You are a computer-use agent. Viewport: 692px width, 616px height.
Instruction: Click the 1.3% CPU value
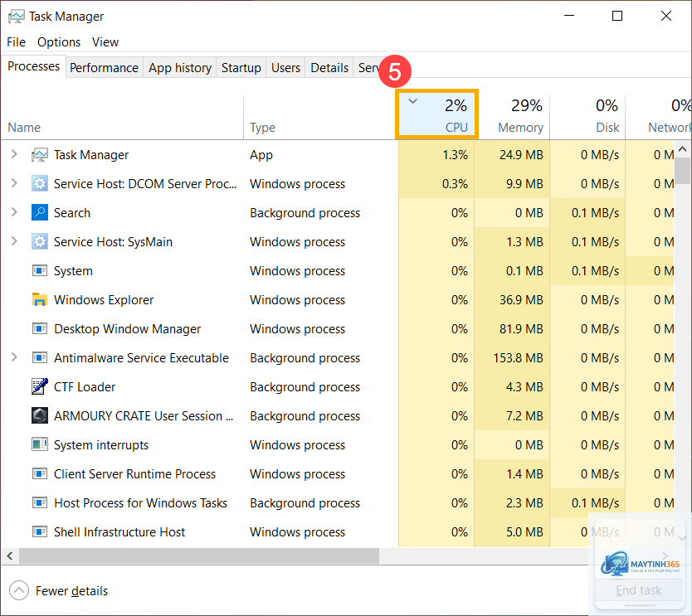click(455, 155)
